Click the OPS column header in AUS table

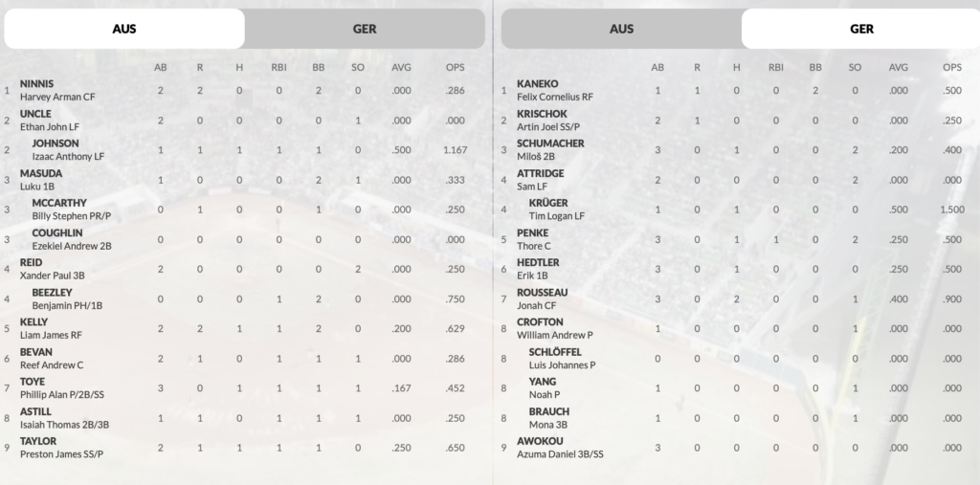click(455, 67)
